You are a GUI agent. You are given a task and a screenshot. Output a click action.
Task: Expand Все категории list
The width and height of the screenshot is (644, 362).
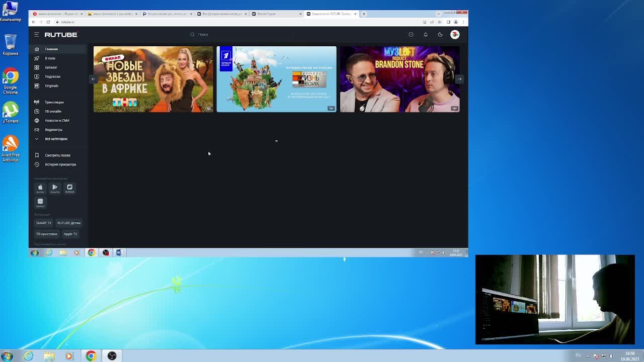tap(57, 139)
